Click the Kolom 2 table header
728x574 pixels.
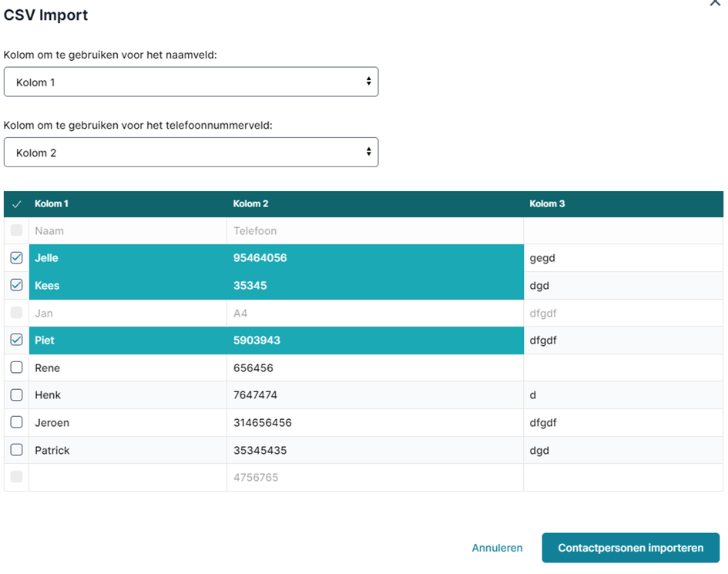pos(250,204)
